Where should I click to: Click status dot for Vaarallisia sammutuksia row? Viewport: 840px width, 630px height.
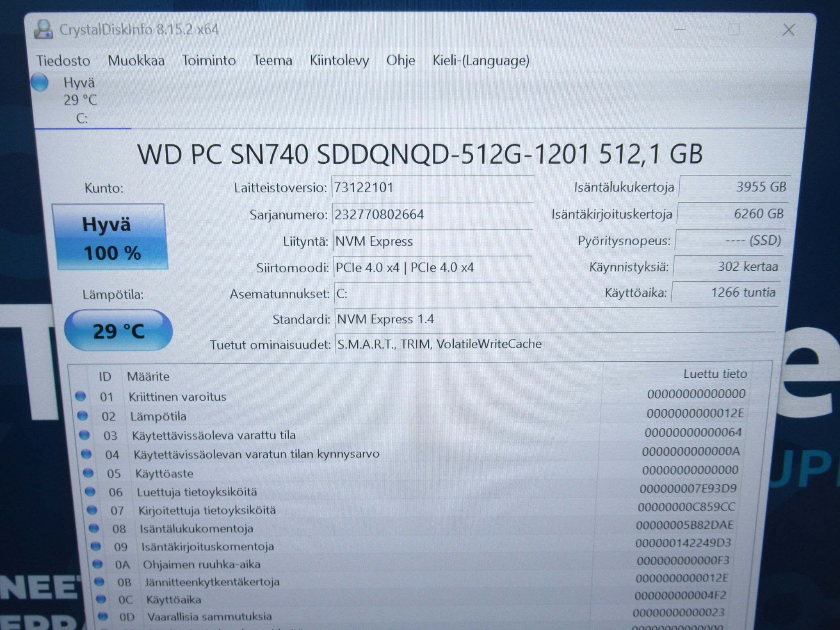[103, 616]
